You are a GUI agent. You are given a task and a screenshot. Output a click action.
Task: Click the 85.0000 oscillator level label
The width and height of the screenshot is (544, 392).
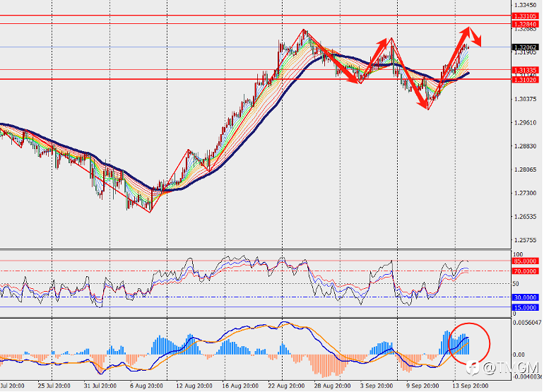[x=525, y=261]
